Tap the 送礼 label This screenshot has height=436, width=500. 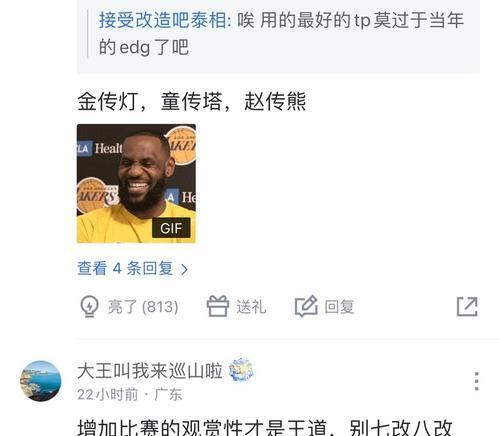[x=251, y=306]
